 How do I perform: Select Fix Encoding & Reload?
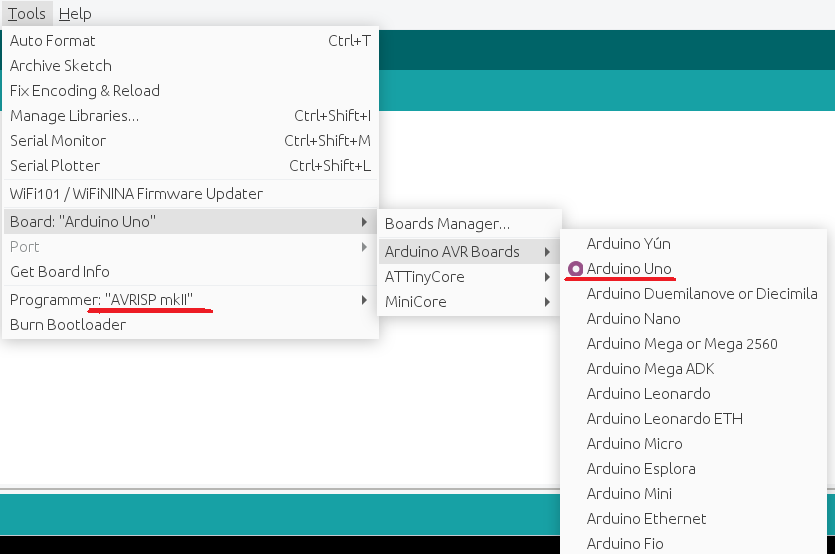coord(191,91)
